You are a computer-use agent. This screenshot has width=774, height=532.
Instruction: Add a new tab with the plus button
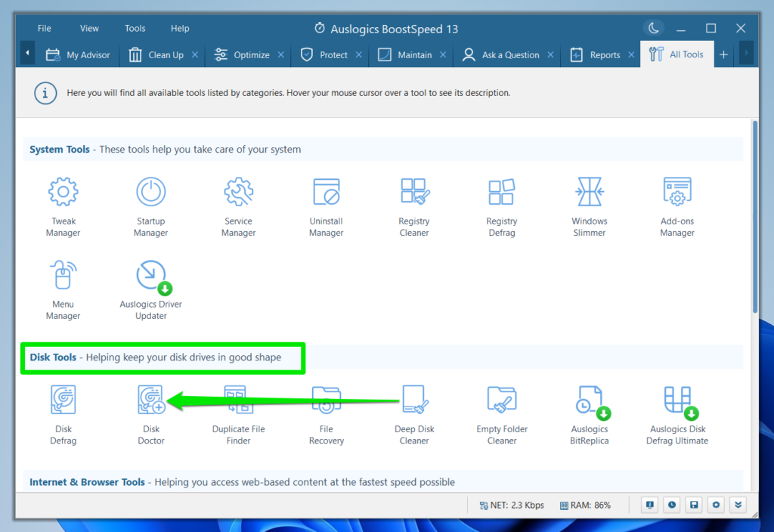723,54
